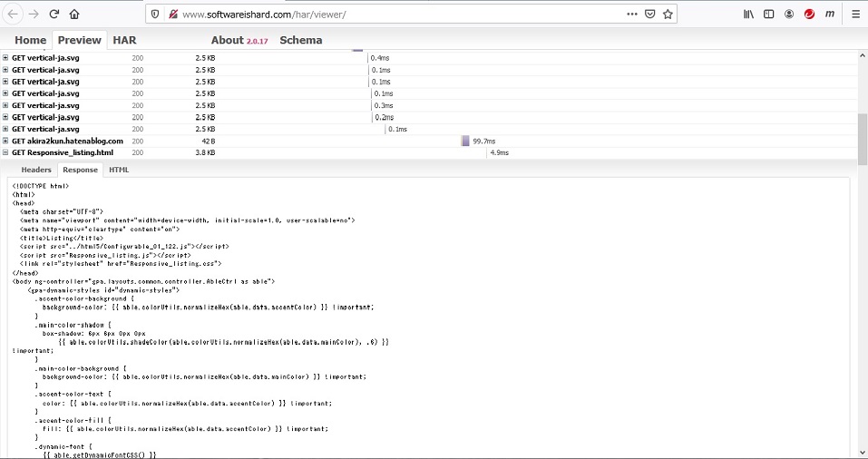Viewport: 868px width, 459px height.
Task: Open page actions three-dot menu
Action: point(631,15)
